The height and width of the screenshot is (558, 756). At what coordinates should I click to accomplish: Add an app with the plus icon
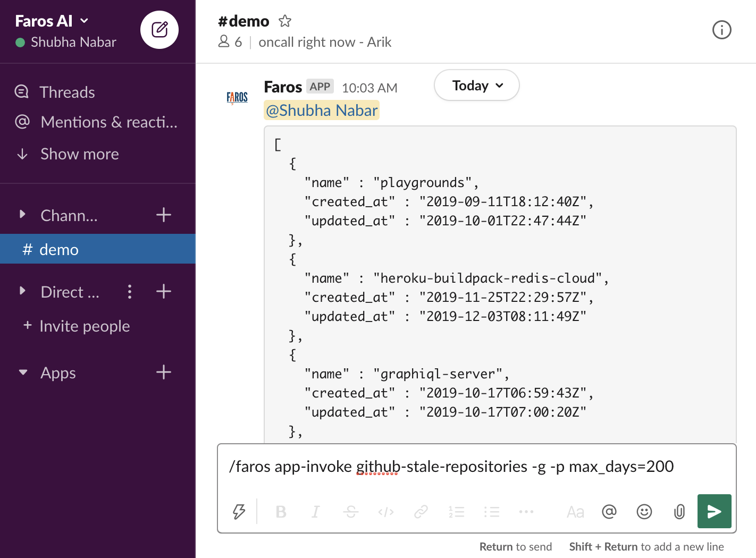164,372
